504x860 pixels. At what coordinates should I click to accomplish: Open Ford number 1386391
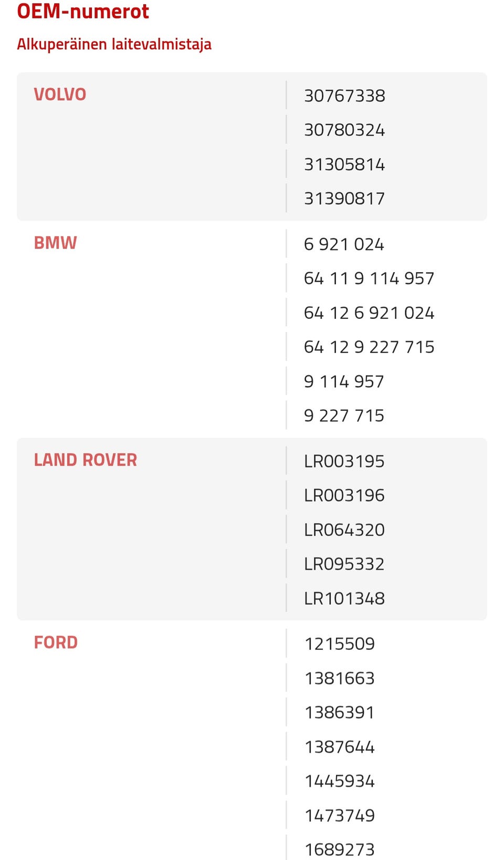click(339, 713)
